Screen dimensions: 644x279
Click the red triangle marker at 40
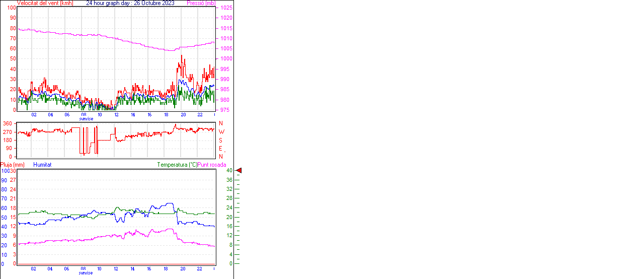(239, 171)
